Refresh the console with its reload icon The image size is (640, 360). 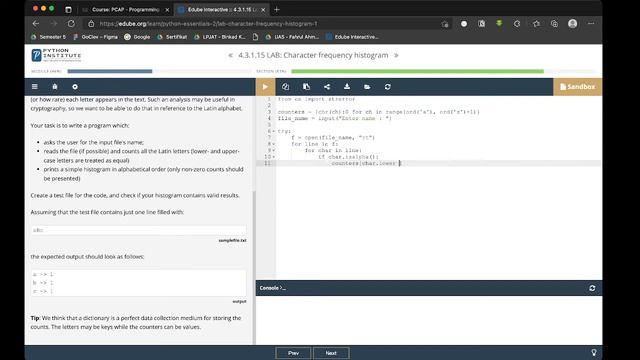point(592,288)
